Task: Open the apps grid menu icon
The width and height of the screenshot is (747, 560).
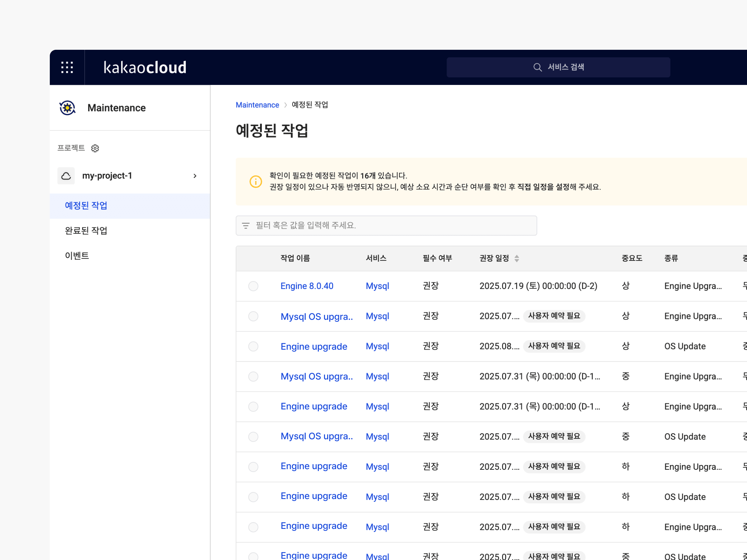Action: coord(67,67)
